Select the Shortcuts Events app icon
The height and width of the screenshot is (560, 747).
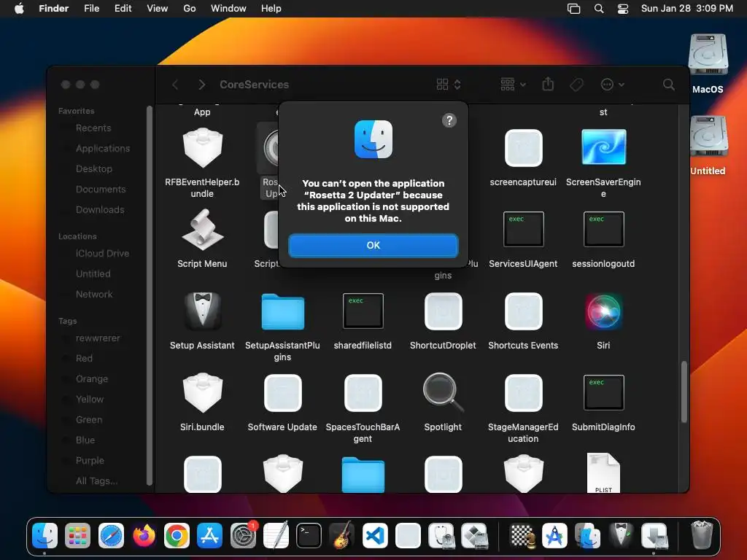tap(523, 311)
